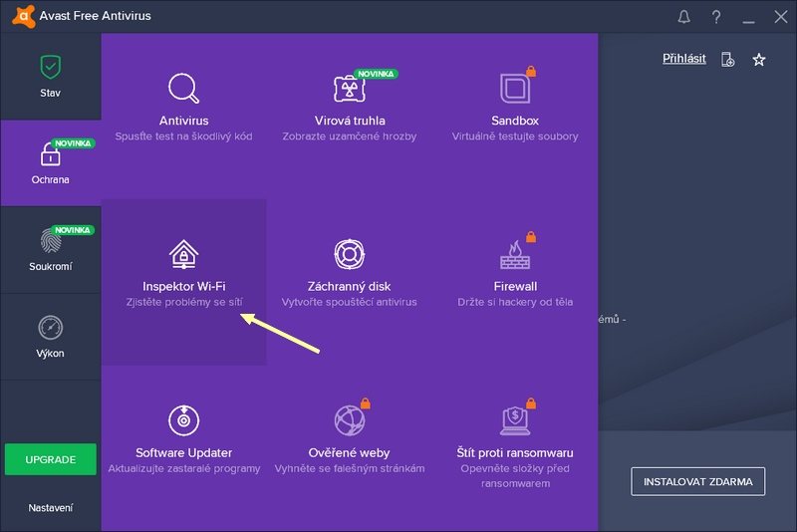Click 'Vyhněte se falešným stránkám' text
Screen dimensions: 797x532
tap(350, 468)
